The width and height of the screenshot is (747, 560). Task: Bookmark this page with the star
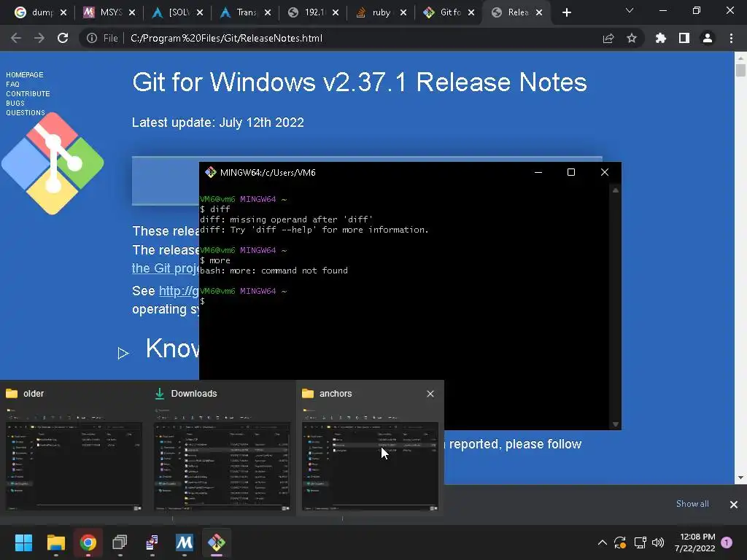(632, 38)
